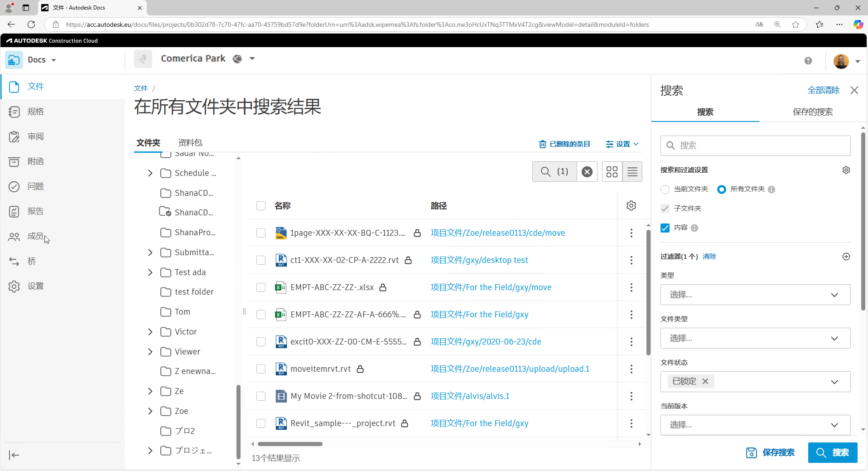Open more actions for ct1-XXX-XX-02-CP-A-2222.rvt
The width and height of the screenshot is (868, 471).
pos(632,260)
